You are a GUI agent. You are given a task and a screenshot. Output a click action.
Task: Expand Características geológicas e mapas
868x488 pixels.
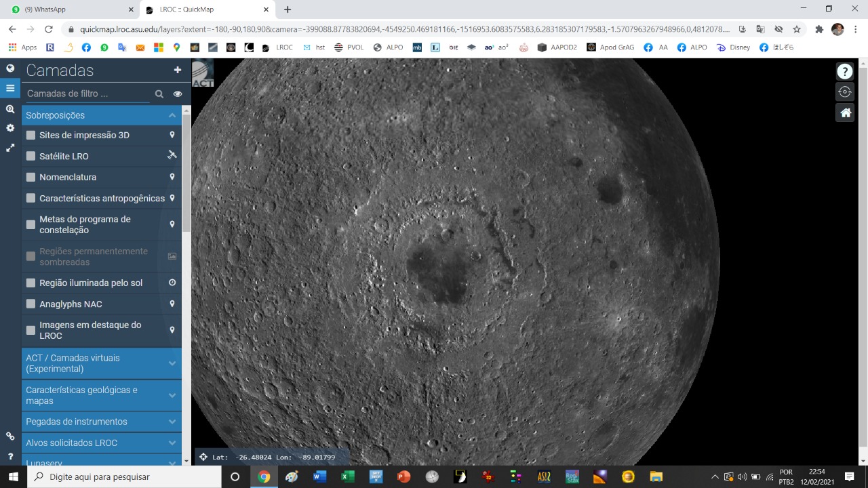102,395
